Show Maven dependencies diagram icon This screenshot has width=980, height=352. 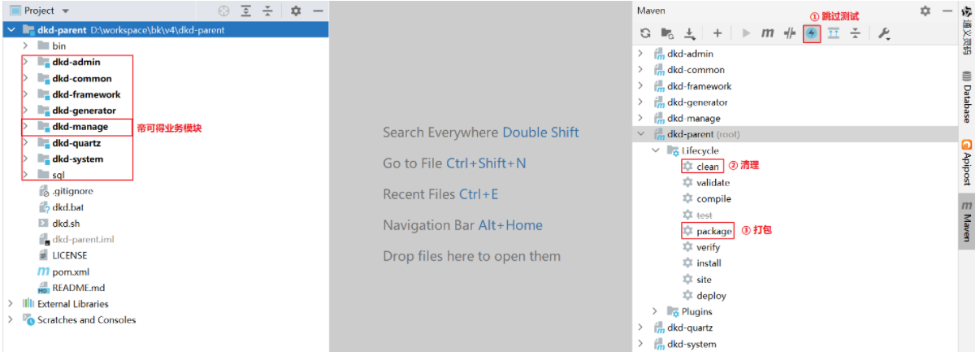[x=834, y=33]
